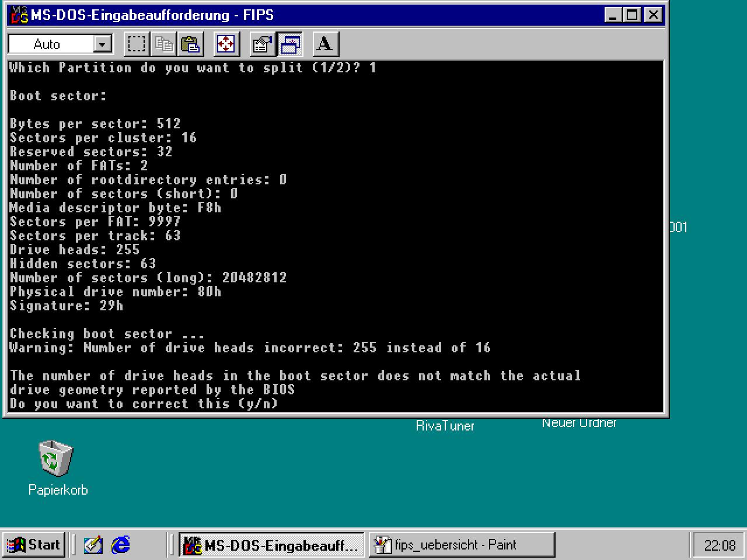Click the Mark selection toolbar icon
747x560 pixels.
(137, 44)
